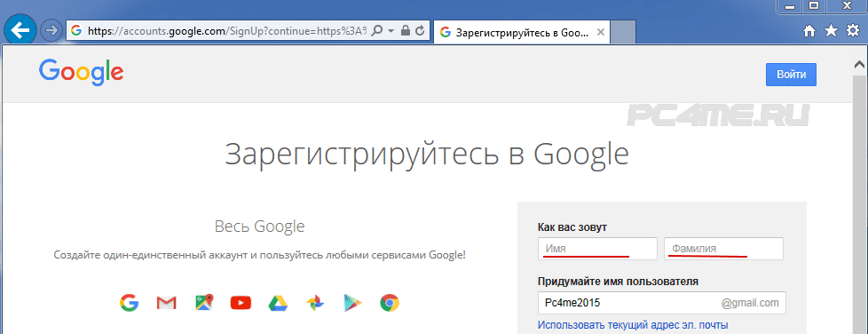The width and height of the screenshot is (868, 334).
Task: Click the YouTube service icon
Action: 241,302
